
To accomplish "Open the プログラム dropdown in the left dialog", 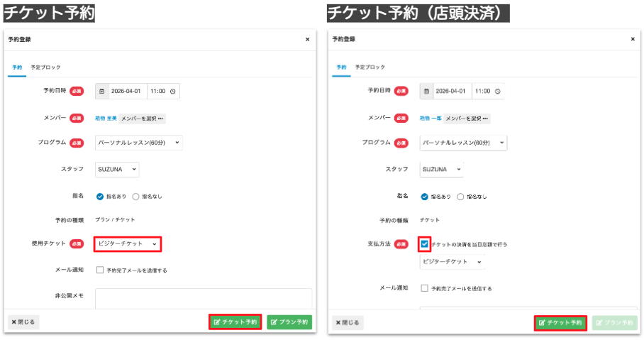I will [x=139, y=143].
